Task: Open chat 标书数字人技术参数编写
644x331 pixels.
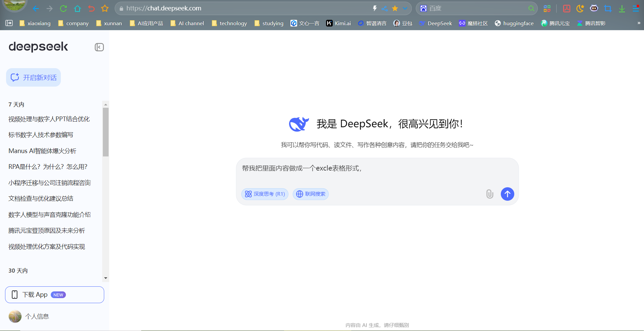Action: [x=41, y=135]
